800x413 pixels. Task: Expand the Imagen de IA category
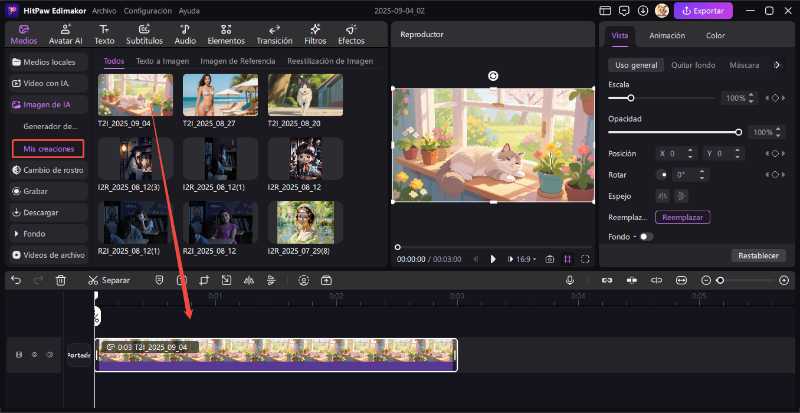tap(47, 103)
